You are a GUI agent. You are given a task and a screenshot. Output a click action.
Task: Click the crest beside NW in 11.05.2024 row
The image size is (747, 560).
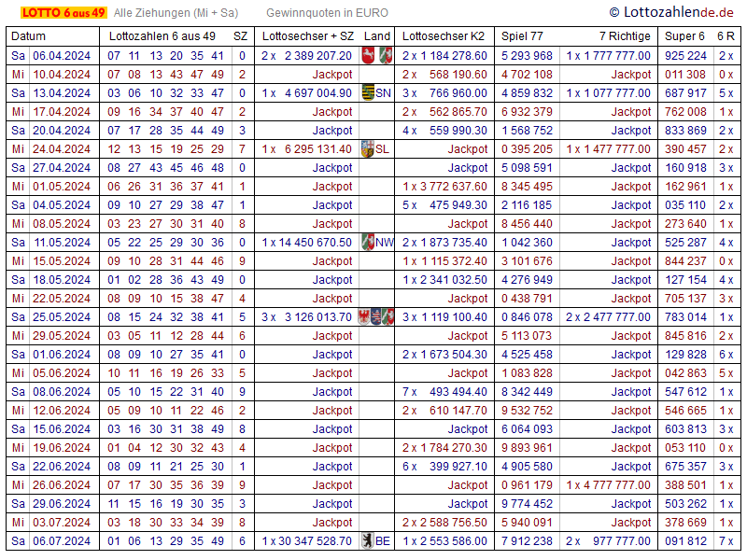pyautogui.click(x=368, y=242)
